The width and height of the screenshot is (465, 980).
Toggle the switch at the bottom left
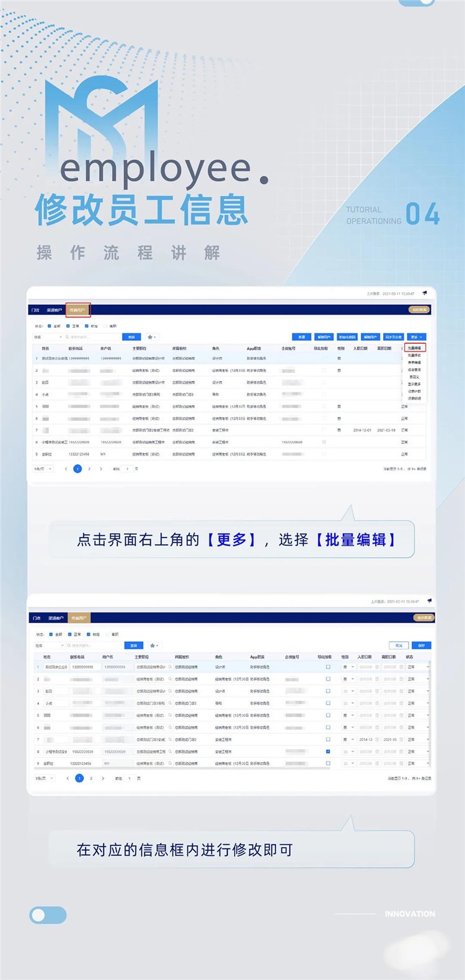pyautogui.click(x=48, y=915)
